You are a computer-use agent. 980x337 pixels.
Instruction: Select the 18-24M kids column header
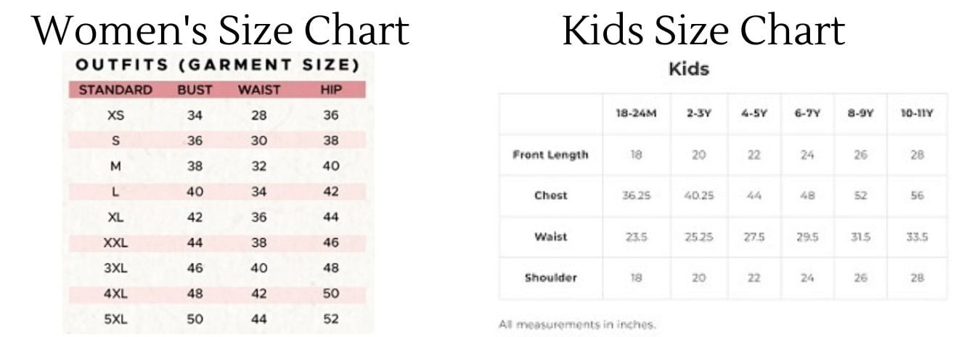click(636, 114)
